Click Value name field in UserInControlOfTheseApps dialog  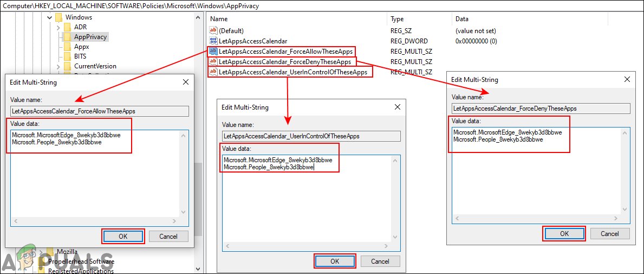point(311,136)
